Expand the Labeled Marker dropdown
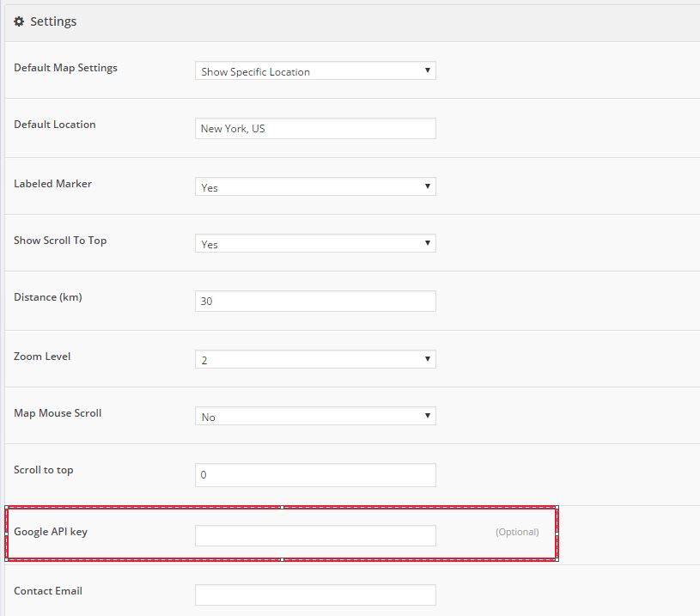Screen dimensions: 700x616 coord(315,186)
